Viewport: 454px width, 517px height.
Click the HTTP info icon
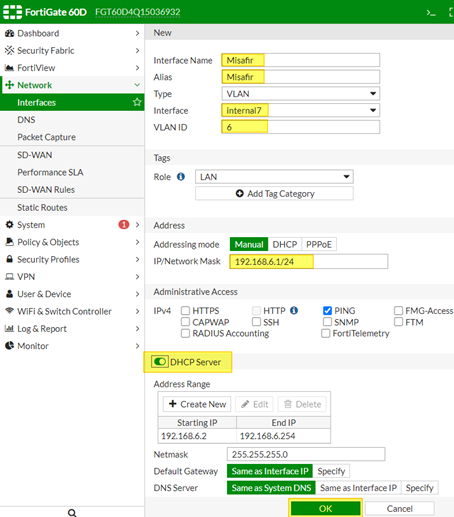click(x=294, y=310)
